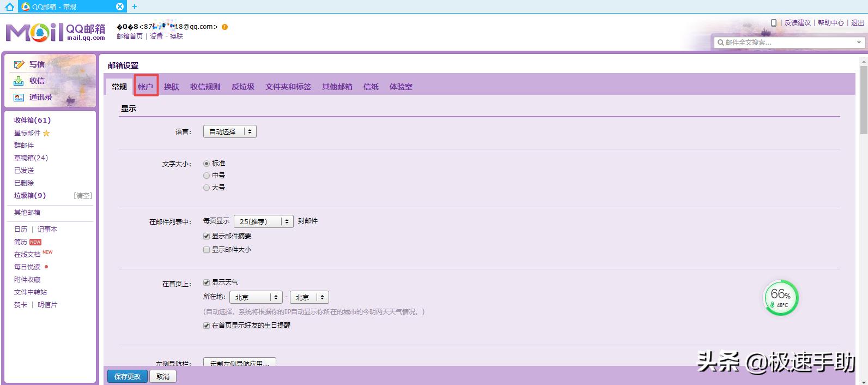
Task: Select 大号 text size
Action: pos(207,188)
